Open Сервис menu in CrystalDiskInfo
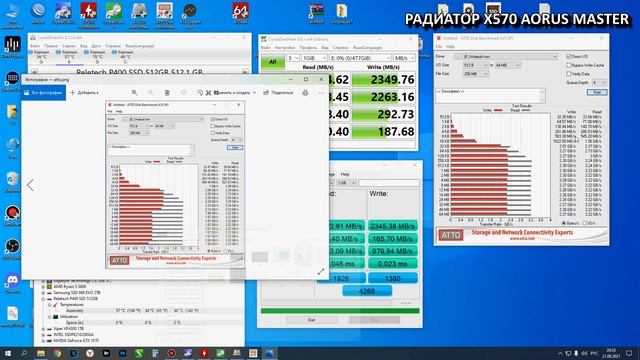Viewport: 640px width, 360px height. click(69, 46)
